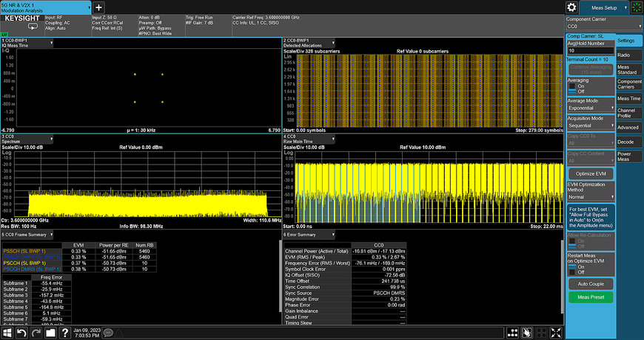Toggle the Averaging On/Off switch

coord(572,89)
